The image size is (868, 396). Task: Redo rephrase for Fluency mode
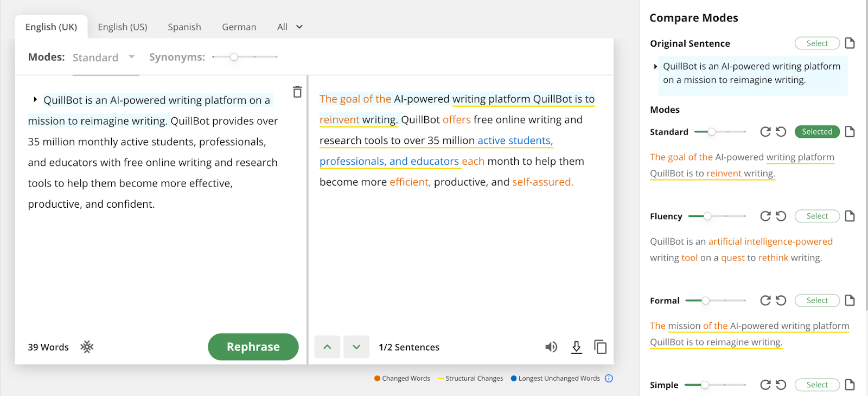click(765, 216)
